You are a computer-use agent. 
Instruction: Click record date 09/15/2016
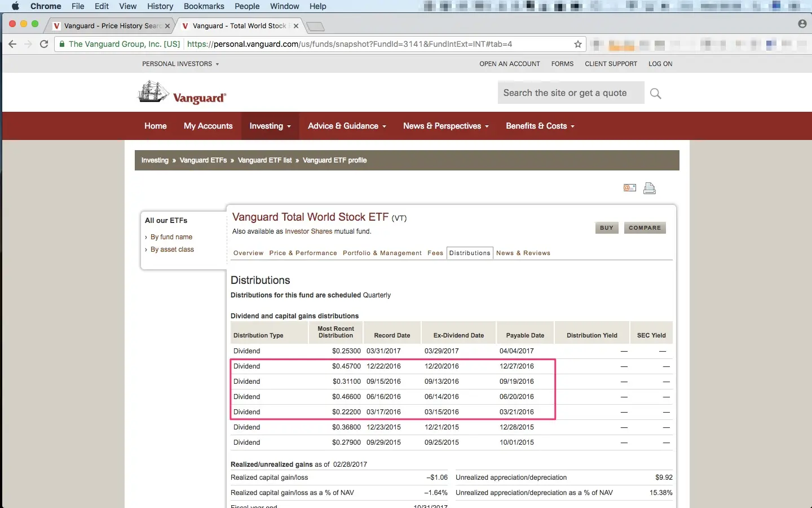(x=383, y=382)
